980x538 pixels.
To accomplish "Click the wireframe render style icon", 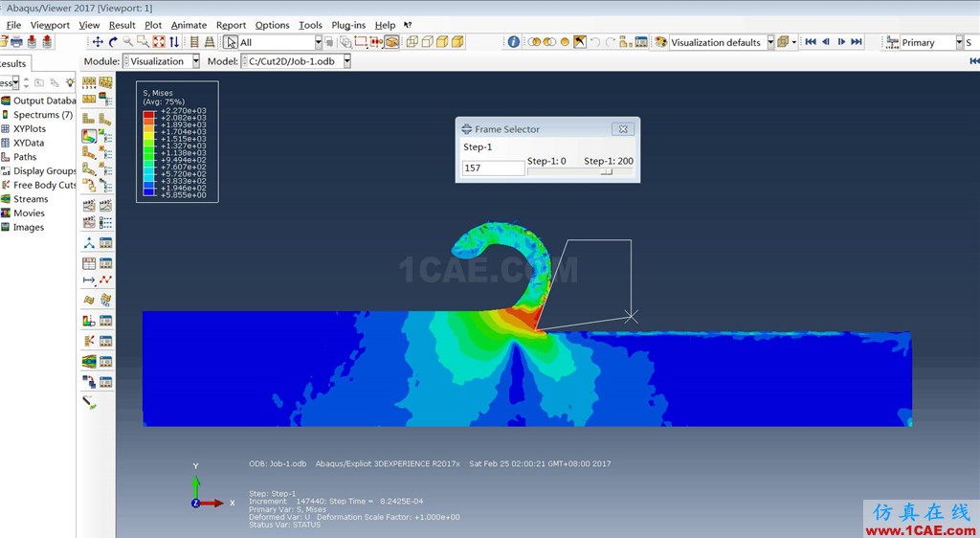I will coord(412,42).
